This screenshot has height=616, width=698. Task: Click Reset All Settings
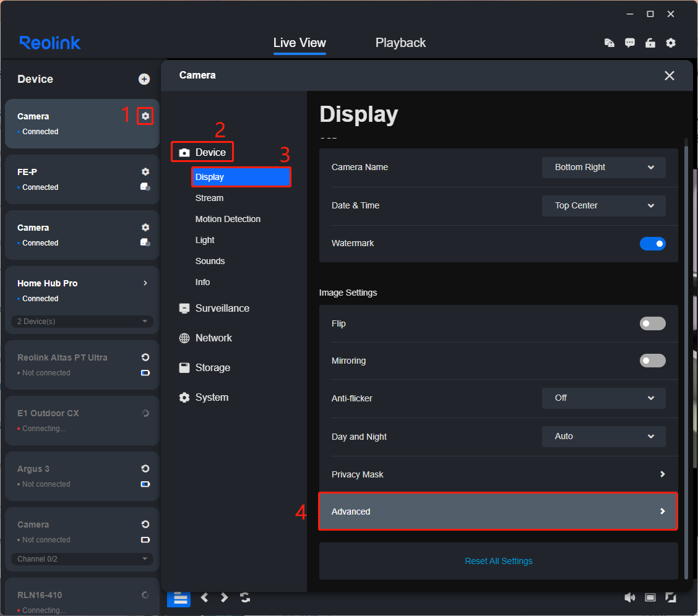(x=498, y=561)
